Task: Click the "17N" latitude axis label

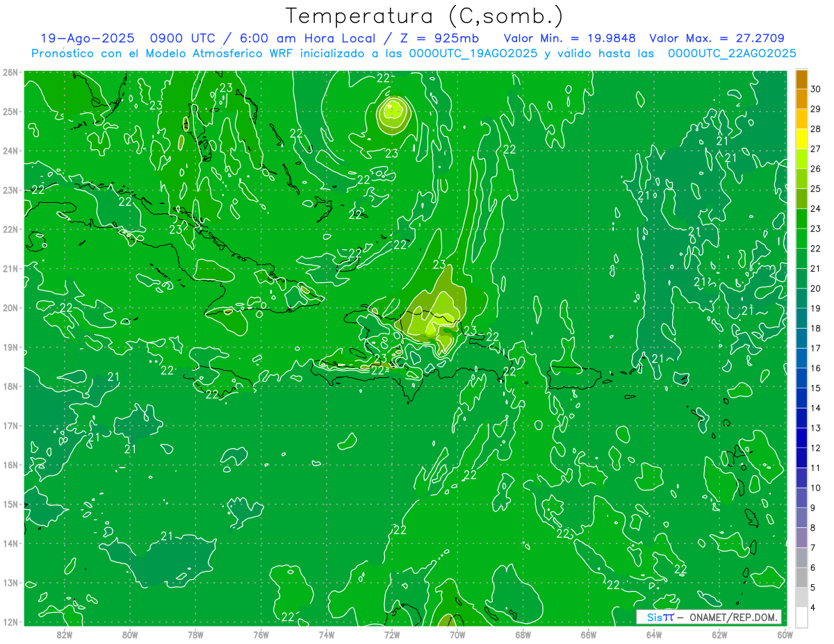Action: (x=10, y=426)
